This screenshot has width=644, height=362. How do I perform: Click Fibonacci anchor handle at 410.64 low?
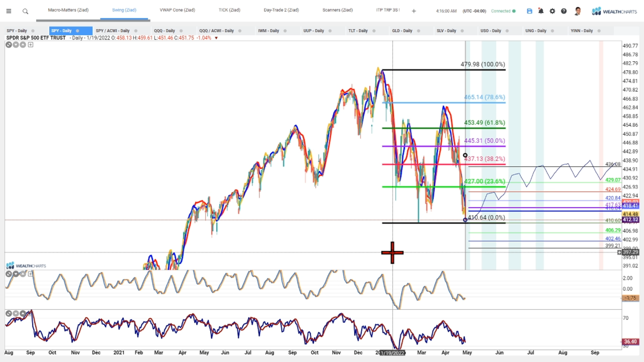coord(465,220)
